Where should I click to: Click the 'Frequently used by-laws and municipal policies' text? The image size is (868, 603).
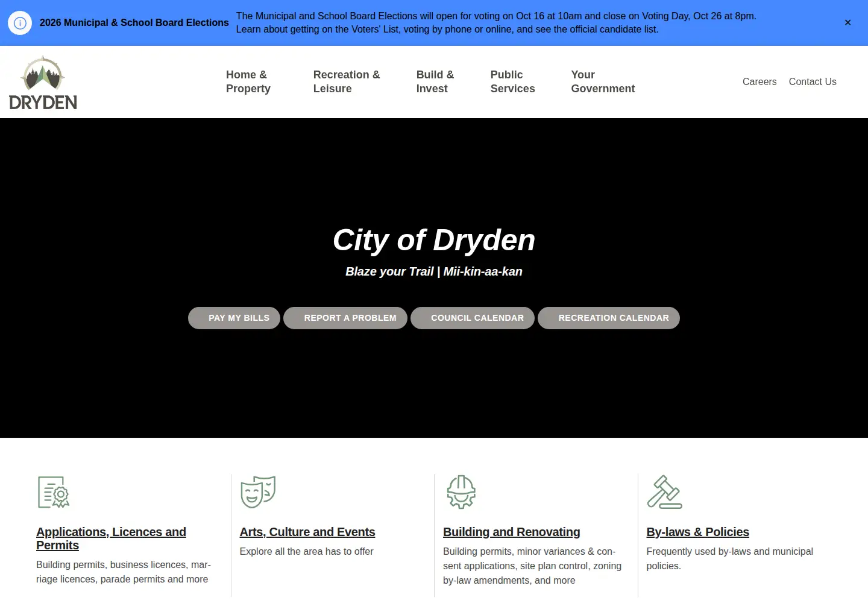730,558
